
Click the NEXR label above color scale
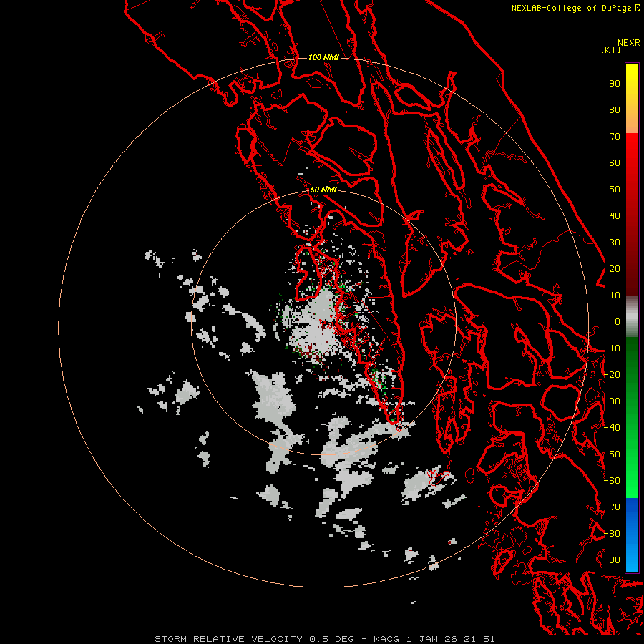[x=629, y=43]
